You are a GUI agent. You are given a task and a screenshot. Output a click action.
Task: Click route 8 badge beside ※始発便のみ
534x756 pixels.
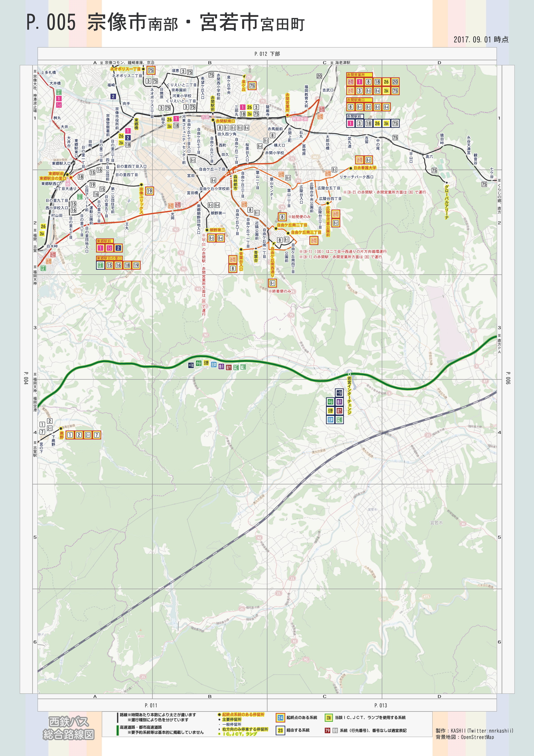[282, 217]
